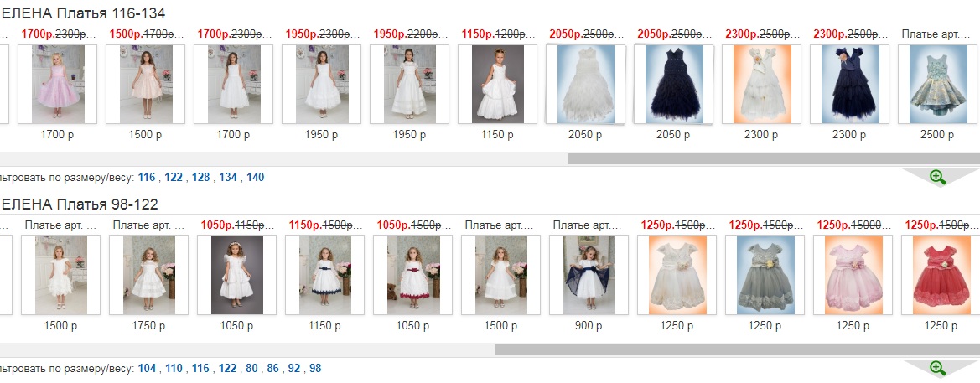Viewport: 980px width, 383px height.
Task: Filter by size 128
Action: coord(200,178)
